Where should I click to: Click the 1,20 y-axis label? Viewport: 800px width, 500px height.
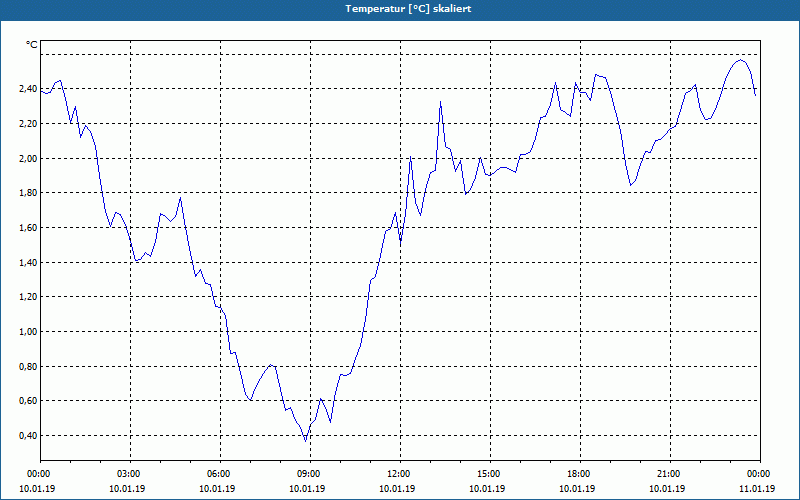[29, 297]
